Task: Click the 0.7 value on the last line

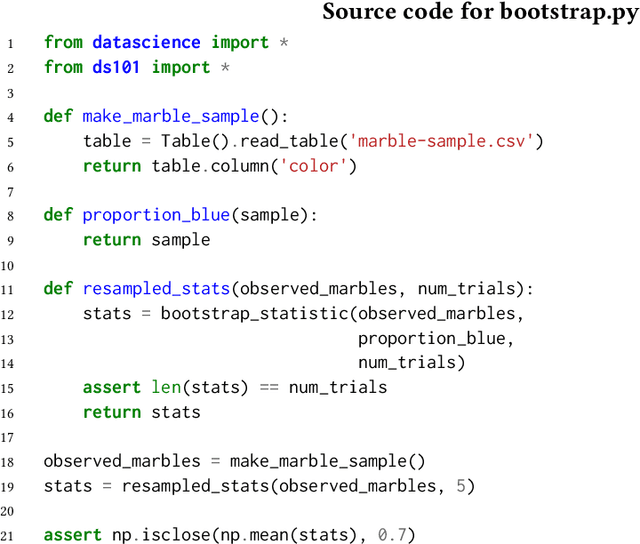Action: coord(391,535)
